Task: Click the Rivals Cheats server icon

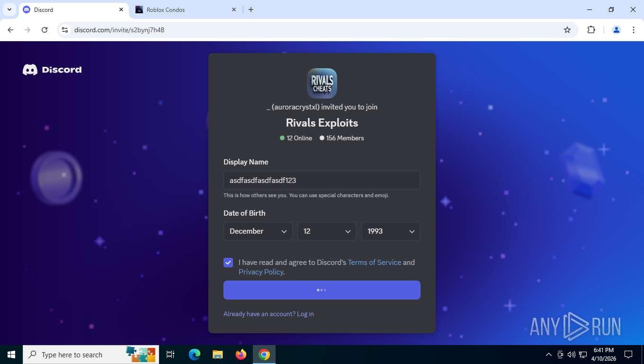Action: [x=322, y=83]
